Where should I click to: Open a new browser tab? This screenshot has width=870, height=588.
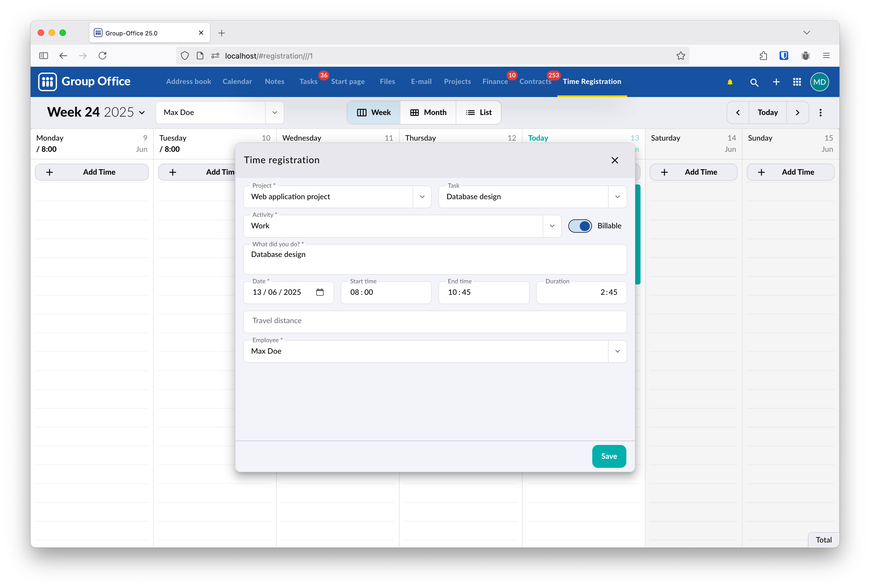coord(222,33)
